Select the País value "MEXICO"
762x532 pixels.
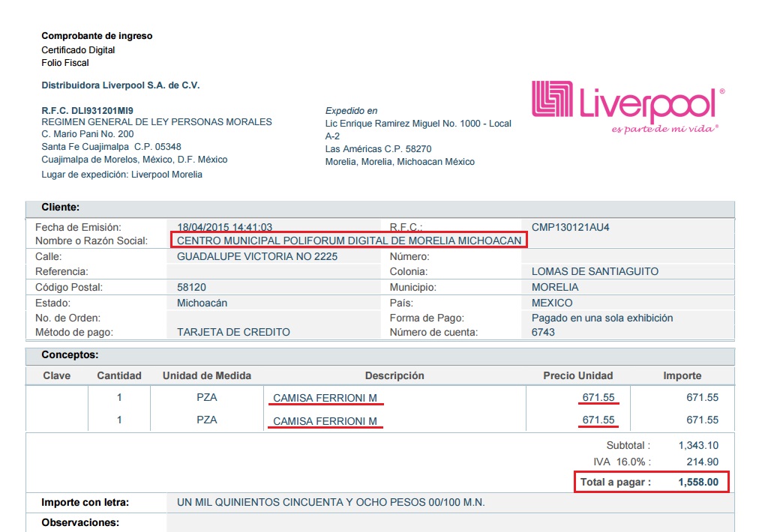click(552, 303)
